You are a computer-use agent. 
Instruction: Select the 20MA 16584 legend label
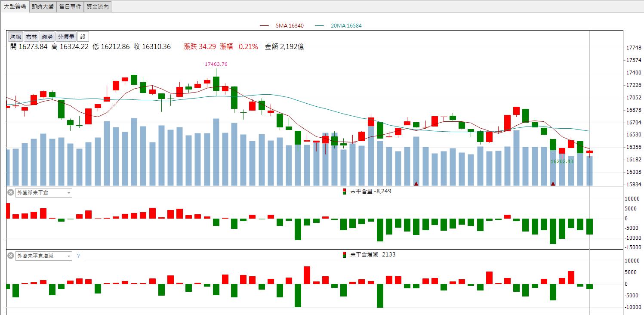[346, 26]
